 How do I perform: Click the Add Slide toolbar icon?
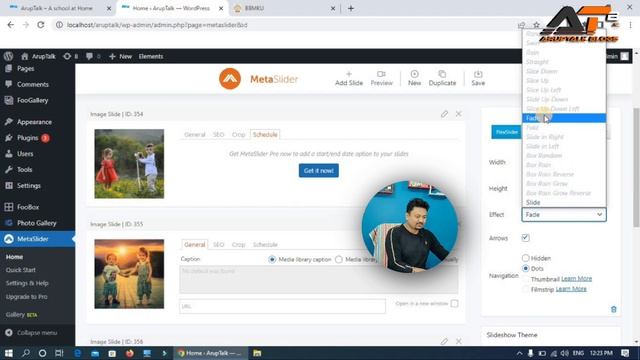point(349,78)
